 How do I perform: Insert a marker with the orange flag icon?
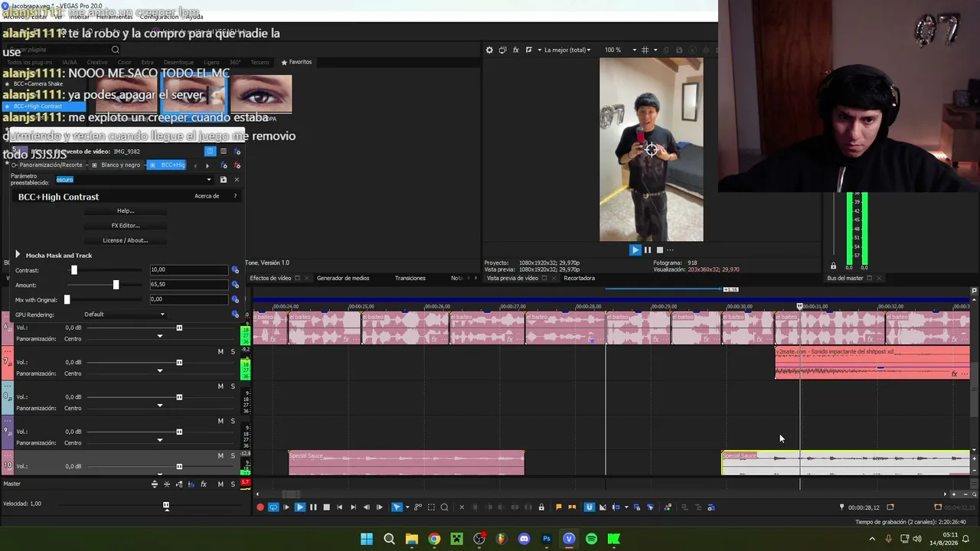click(x=559, y=507)
